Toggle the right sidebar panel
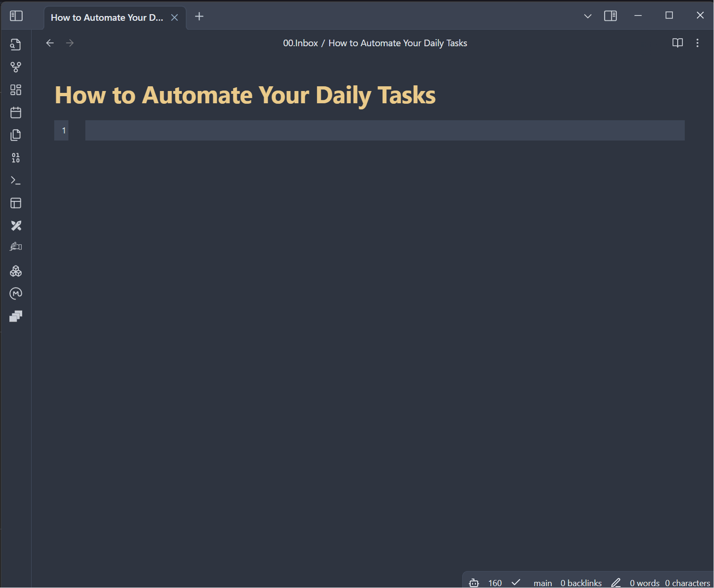This screenshot has height=588, width=714. click(x=610, y=16)
